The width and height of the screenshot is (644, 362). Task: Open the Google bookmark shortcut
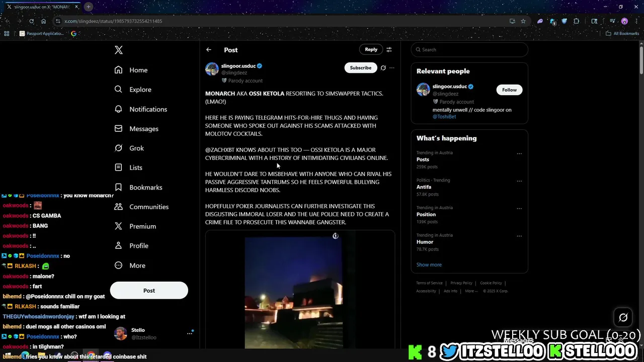(x=73, y=34)
